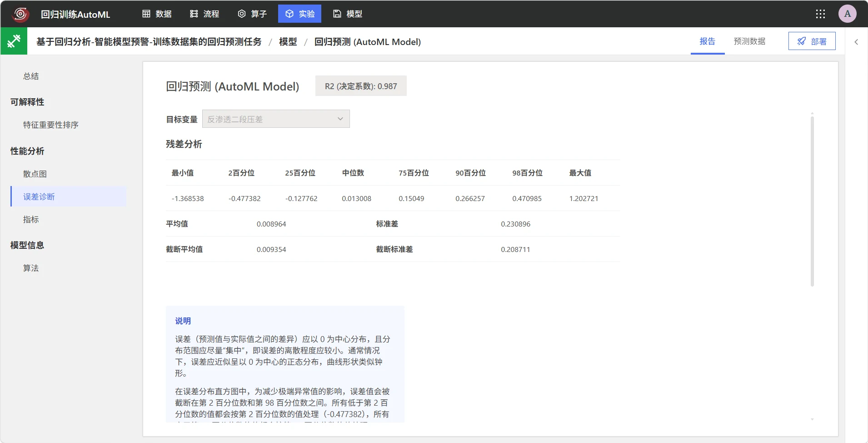Click the red spiral app logo

tap(20, 14)
